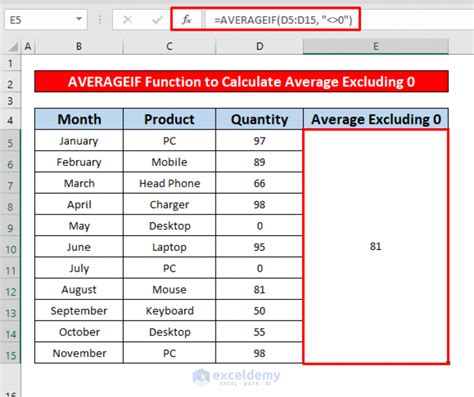Click the March cell
This screenshot has width=474, height=397.
tap(79, 183)
